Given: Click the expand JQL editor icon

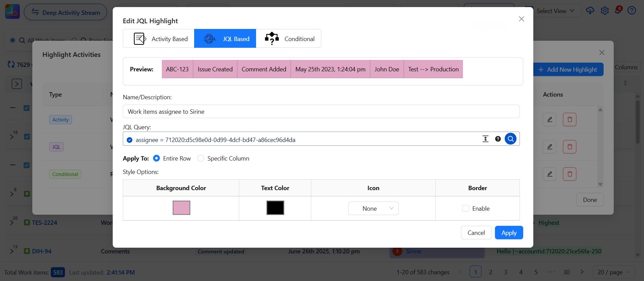Looking at the screenshot, I should (x=485, y=139).
